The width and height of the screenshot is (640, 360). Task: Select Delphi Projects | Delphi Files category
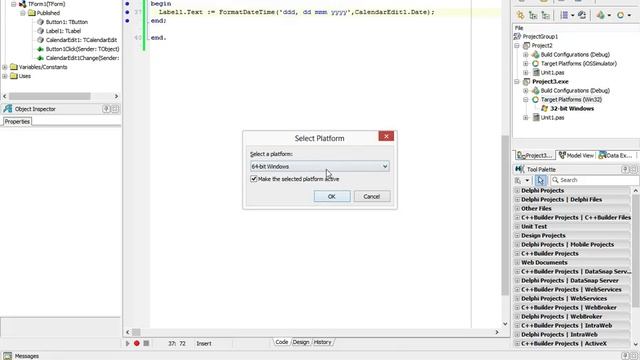(561, 200)
